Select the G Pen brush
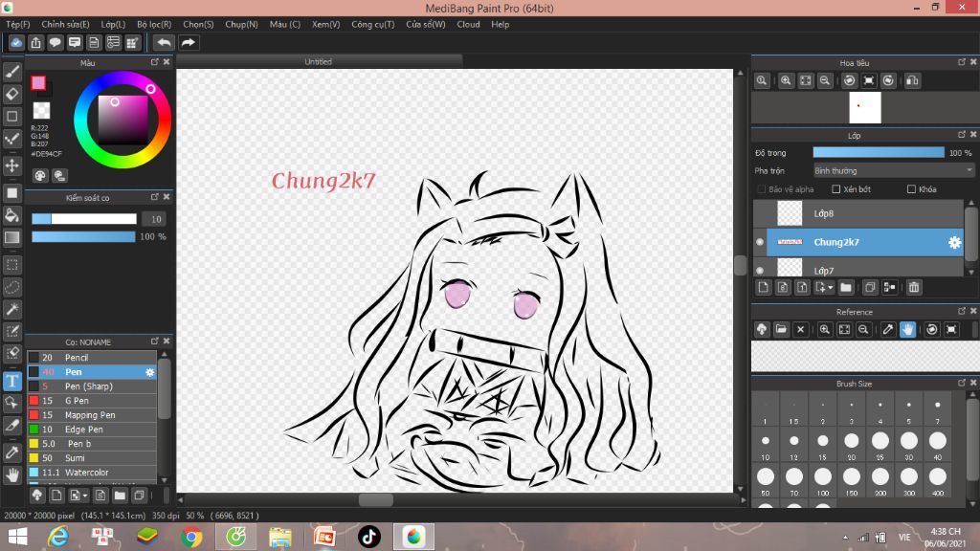The image size is (980, 551). [92, 401]
